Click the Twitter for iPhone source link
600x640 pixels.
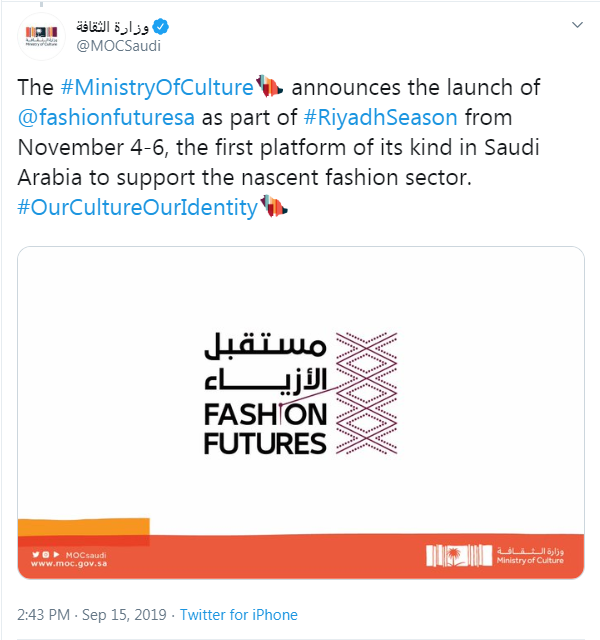pos(239,615)
